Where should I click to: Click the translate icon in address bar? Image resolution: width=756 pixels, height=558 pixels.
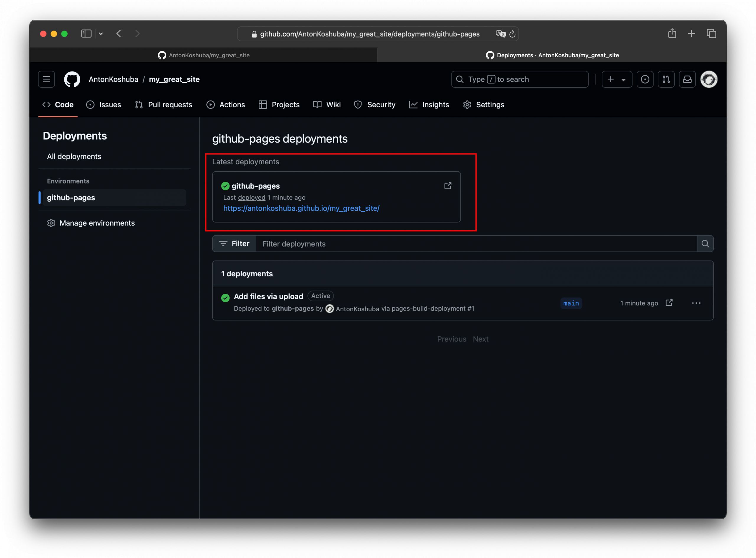pos(501,34)
